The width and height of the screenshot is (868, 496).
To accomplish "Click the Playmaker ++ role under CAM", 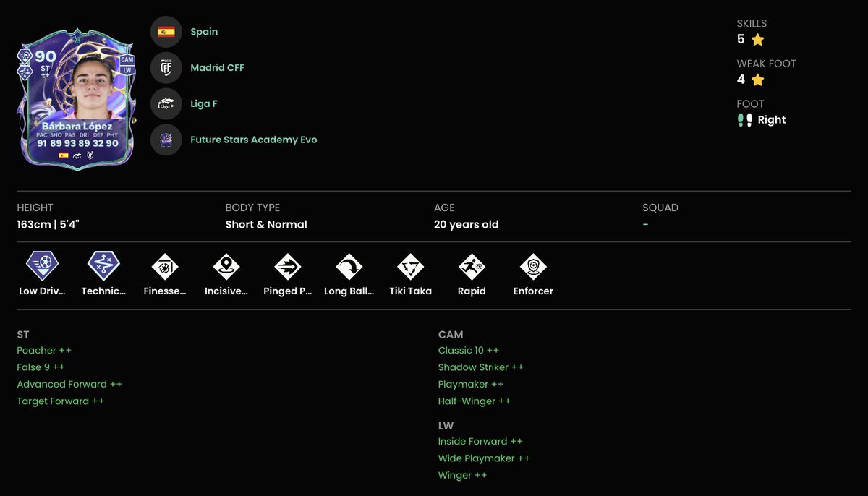I will [471, 384].
